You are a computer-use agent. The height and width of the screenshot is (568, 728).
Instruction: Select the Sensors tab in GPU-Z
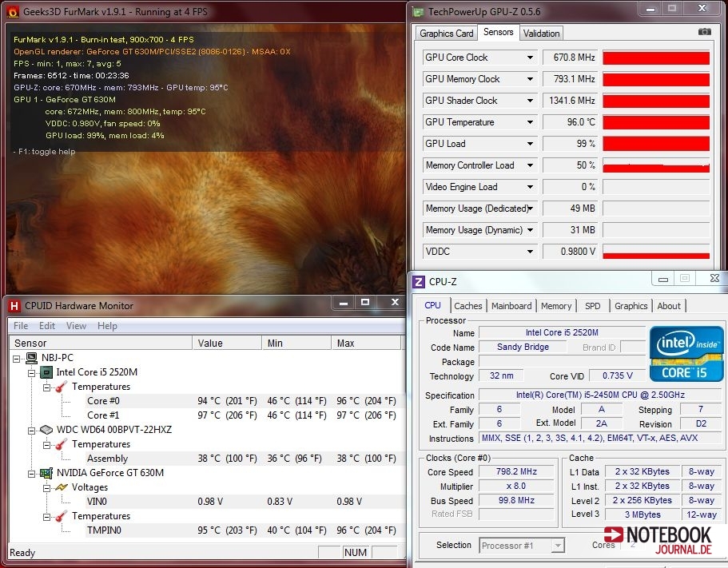pyautogui.click(x=498, y=32)
